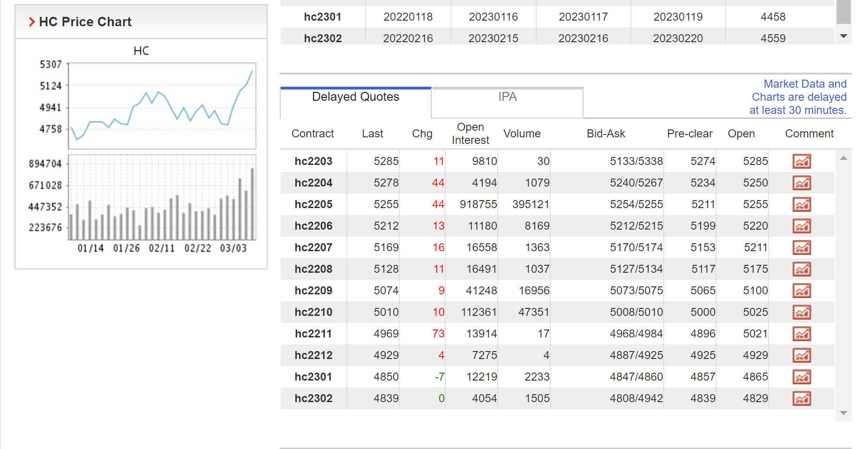
Task: Click the 20230220 date cell
Action: coord(678,38)
